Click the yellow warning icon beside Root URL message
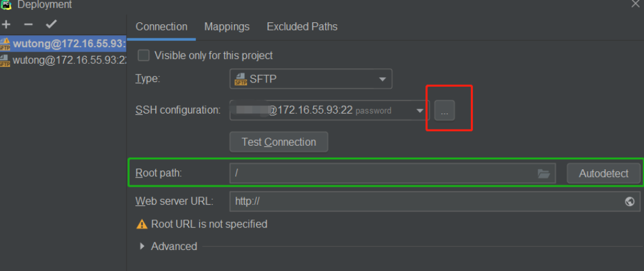The width and height of the screenshot is (644, 271). pyautogui.click(x=141, y=224)
